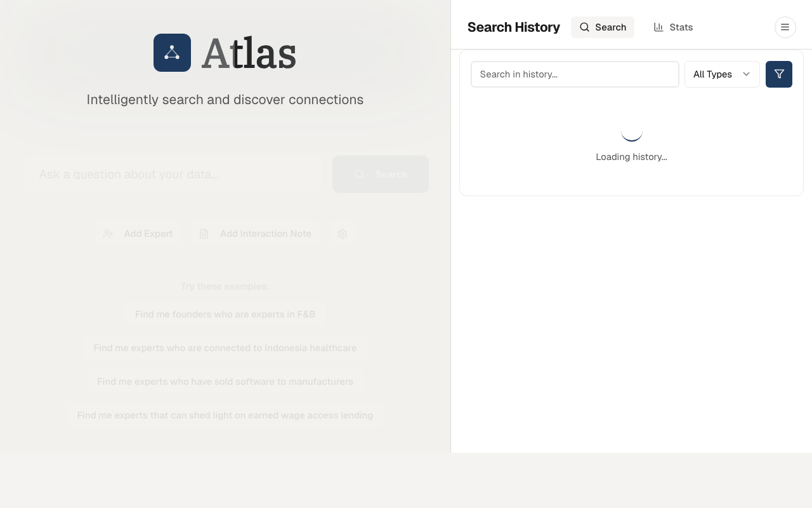This screenshot has width=812, height=508.
Task: Switch to the Stats tab
Action: pyautogui.click(x=673, y=27)
